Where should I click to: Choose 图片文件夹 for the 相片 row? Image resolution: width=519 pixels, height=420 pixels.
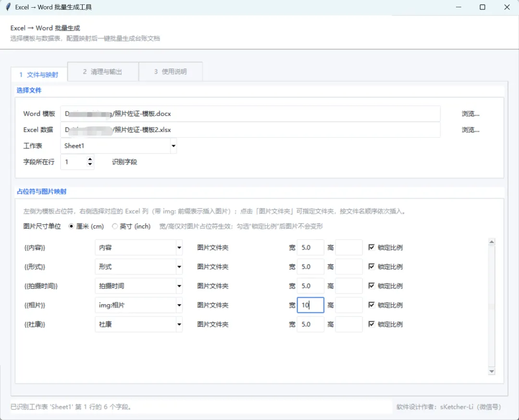pos(213,305)
